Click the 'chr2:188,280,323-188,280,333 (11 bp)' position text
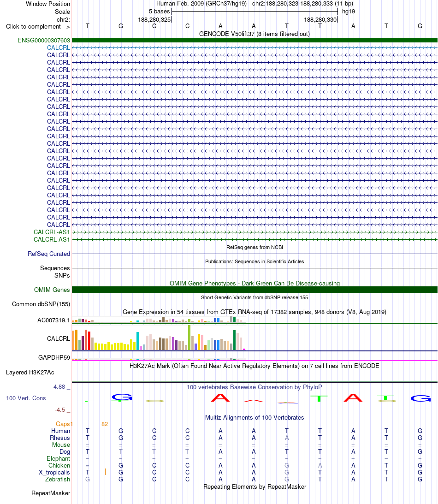This screenshot has width=438, height=504. click(x=302, y=4)
